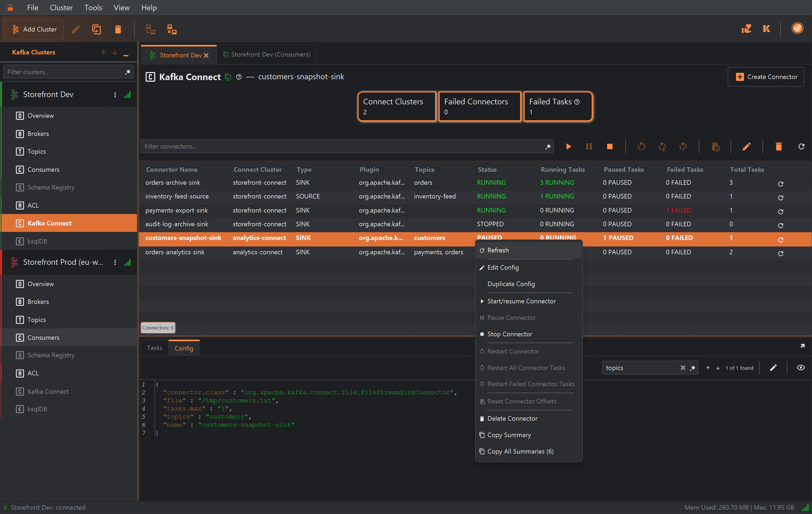
Task: Choose Start/resume Connector from context menu
Action: [x=528, y=301]
